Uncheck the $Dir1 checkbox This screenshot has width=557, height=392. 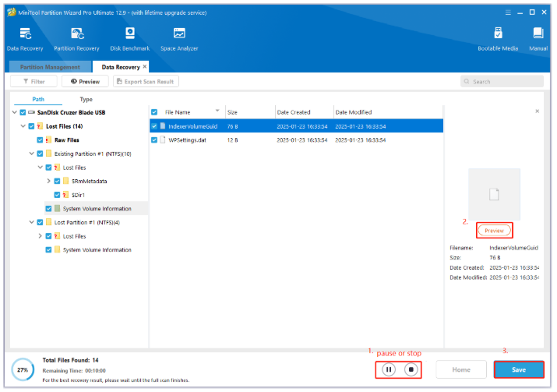[x=57, y=195]
